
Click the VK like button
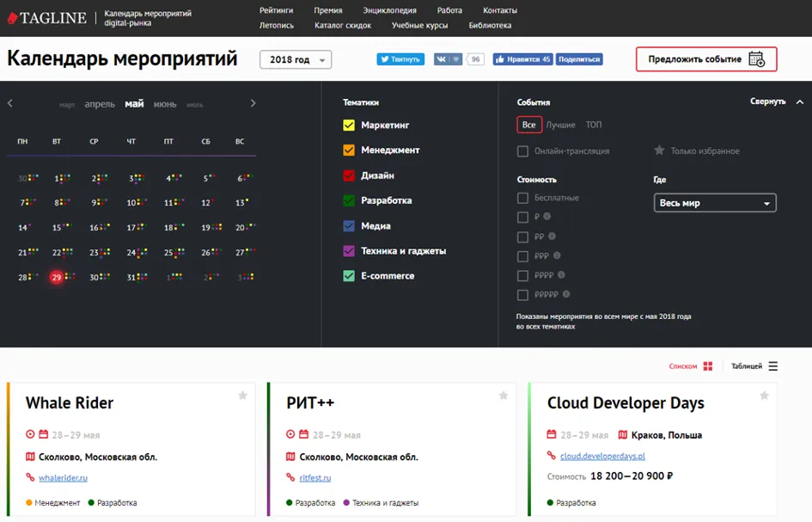(x=448, y=59)
